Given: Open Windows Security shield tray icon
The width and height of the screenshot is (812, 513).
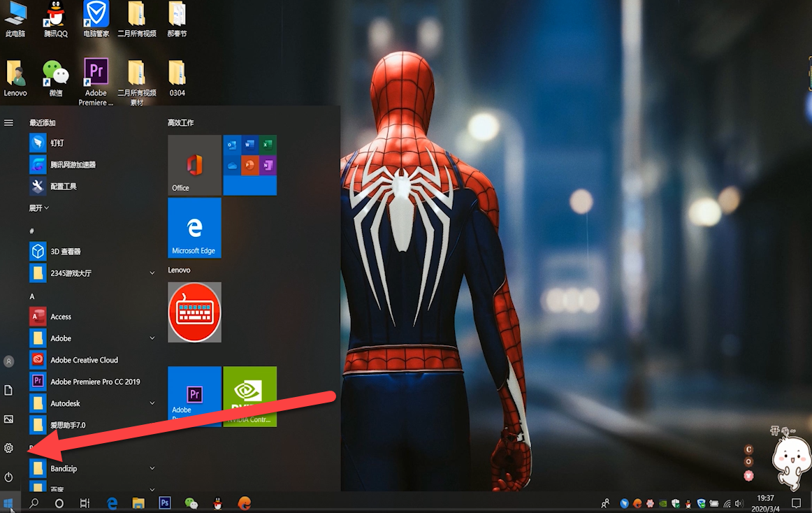Looking at the screenshot, I should point(675,503).
